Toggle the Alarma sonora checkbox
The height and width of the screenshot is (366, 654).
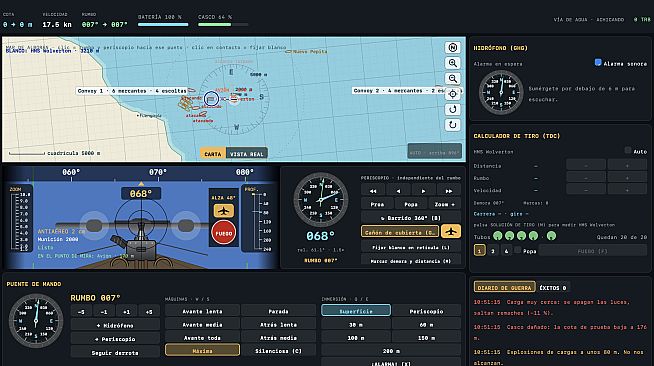click(x=598, y=63)
